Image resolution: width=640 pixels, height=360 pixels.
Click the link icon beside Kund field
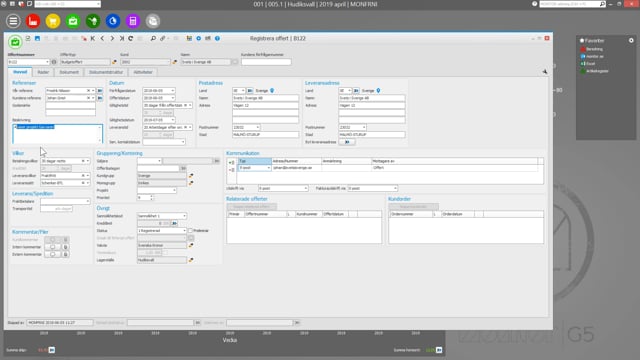click(175, 62)
